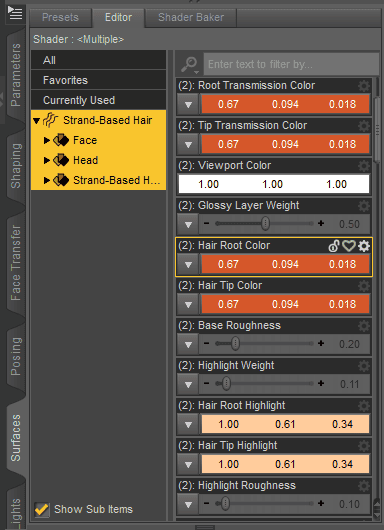Click the link icon on Hair Root Color
Screen dimensions: 384x530
(x=334, y=246)
